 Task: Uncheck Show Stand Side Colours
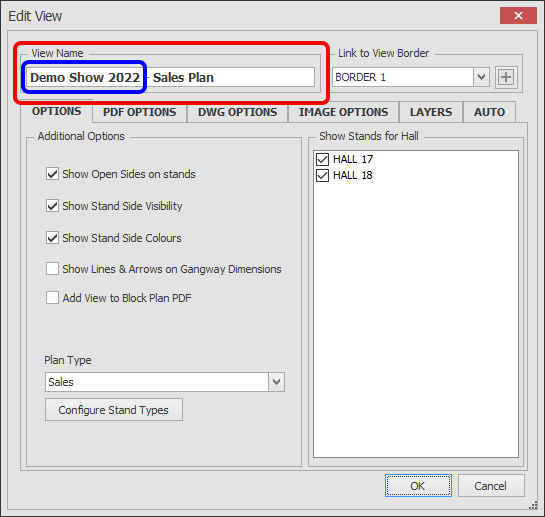tap(52, 238)
